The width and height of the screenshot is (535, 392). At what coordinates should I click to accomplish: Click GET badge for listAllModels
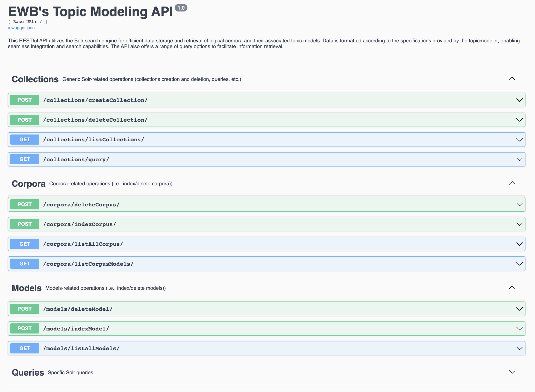(x=25, y=349)
